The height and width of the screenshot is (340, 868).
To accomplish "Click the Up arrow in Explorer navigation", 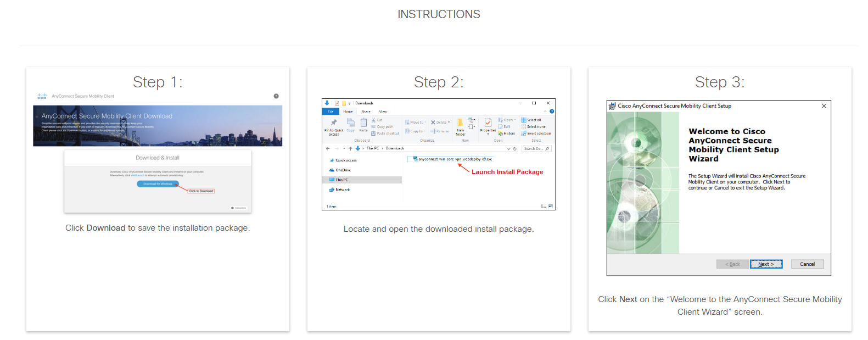I will tap(350, 148).
